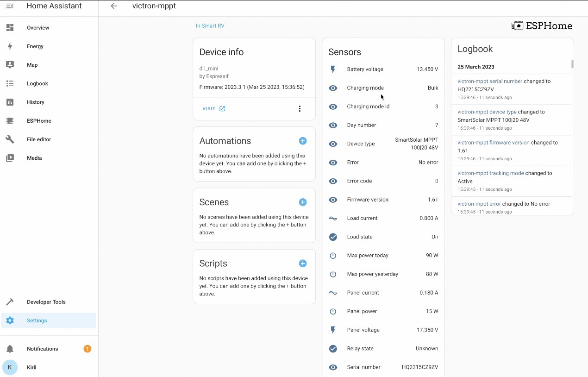The height and width of the screenshot is (377, 588).
Task: Open the Battery voltage sensor row icon
Action: pos(333,69)
